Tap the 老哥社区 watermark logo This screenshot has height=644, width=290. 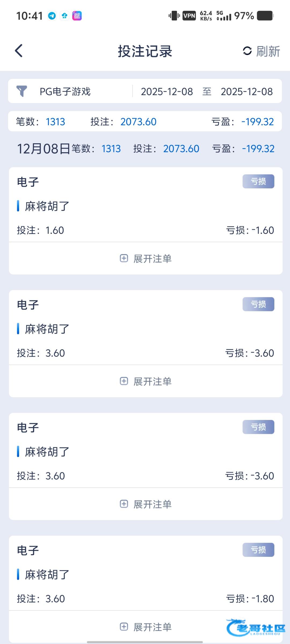point(256,628)
